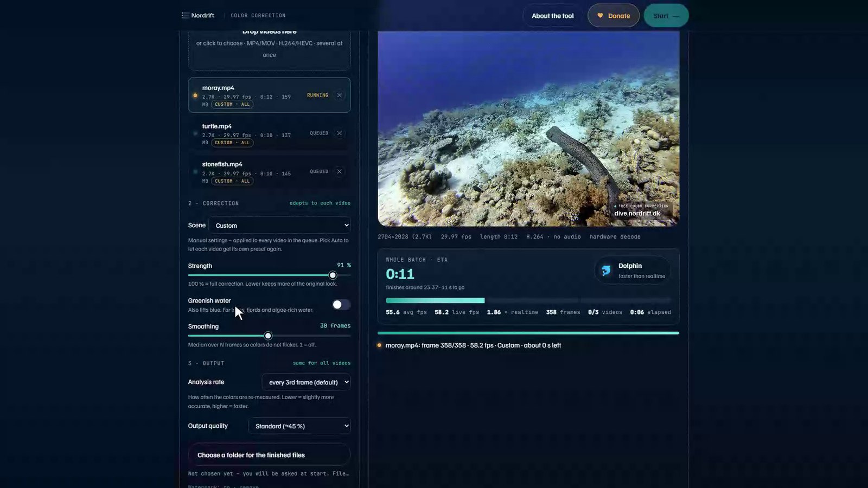Viewport: 868px width, 488px height.
Task: Click the orange status dot of moray.mp4
Action: [195, 95]
